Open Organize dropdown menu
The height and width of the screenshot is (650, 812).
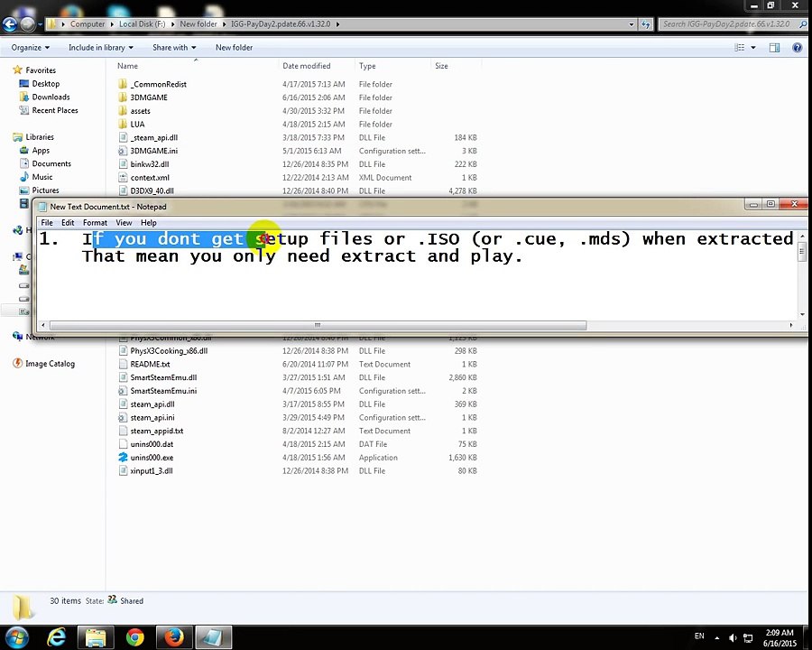point(31,48)
